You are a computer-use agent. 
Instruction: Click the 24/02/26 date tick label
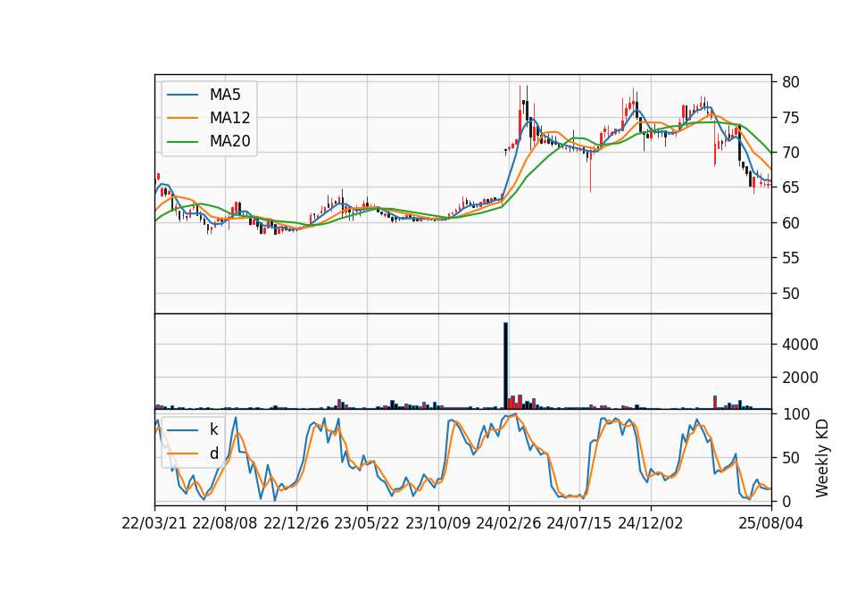(508, 523)
